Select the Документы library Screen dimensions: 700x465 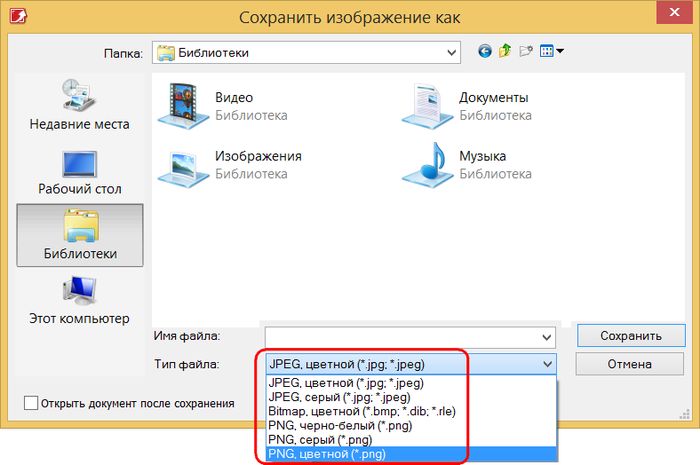click(x=467, y=105)
